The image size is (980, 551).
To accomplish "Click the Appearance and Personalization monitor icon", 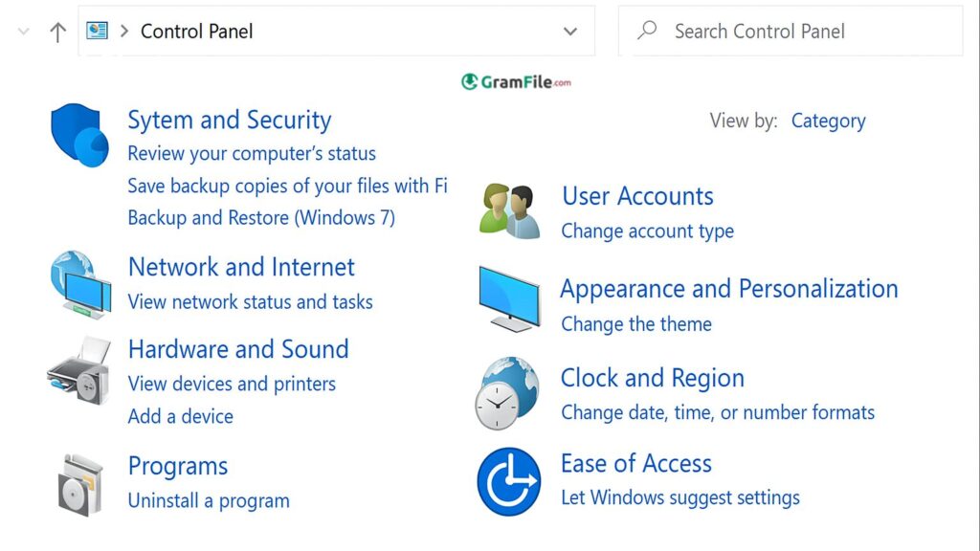I will pos(508,299).
